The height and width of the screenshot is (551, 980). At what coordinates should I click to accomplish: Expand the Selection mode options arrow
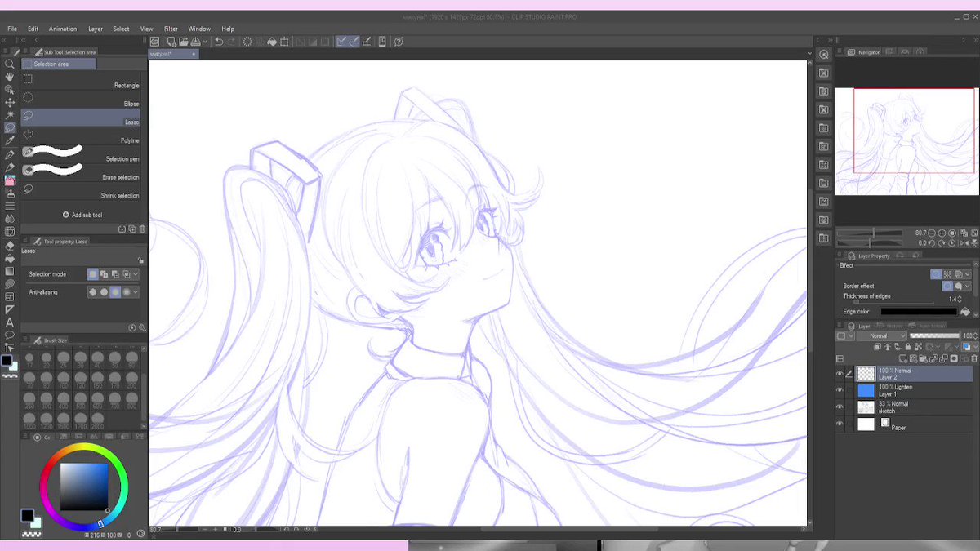[x=136, y=274]
